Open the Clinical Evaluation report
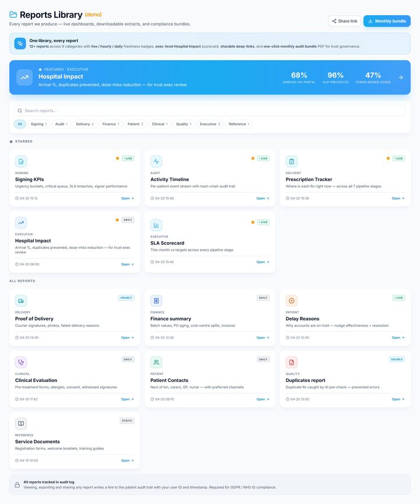The height and width of the screenshot is (504, 420). pos(128,399)
